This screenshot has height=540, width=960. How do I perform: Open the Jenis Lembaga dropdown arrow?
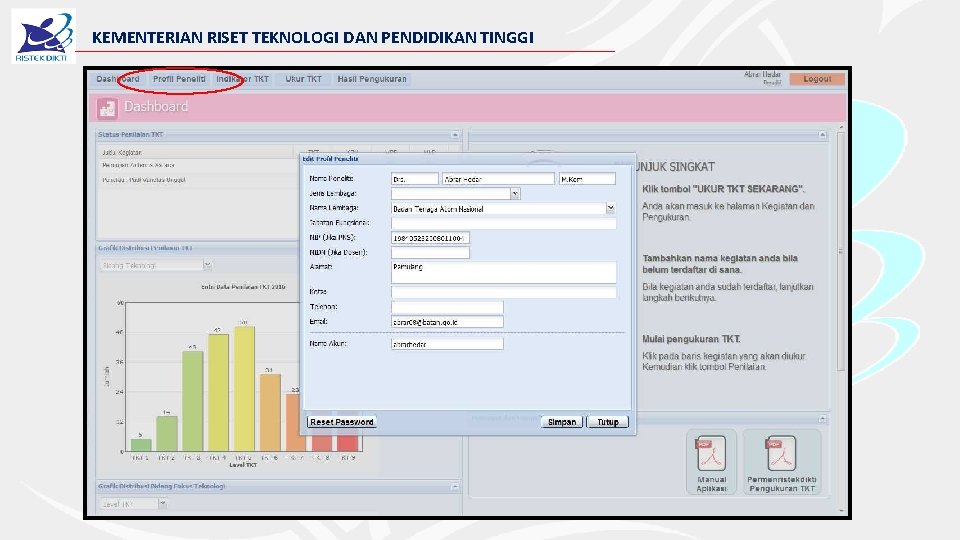pyautogui.click(x=515, y=194)
